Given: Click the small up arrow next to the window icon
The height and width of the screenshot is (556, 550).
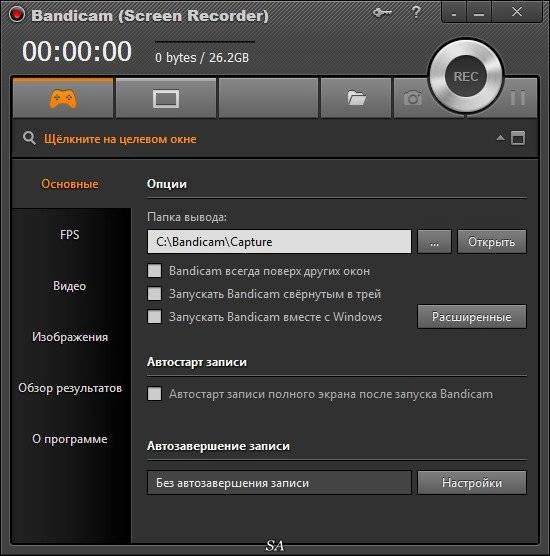Looking at the screenshot, I should 500,138.
